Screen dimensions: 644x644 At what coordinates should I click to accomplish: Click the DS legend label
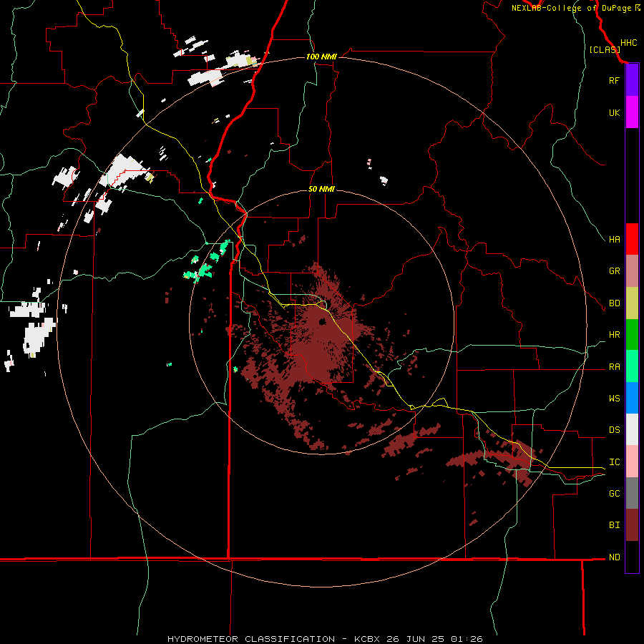[614, 430]
